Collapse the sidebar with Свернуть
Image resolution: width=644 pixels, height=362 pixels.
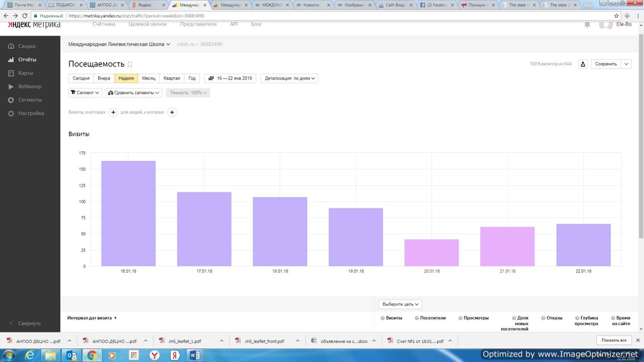(30, 323)
